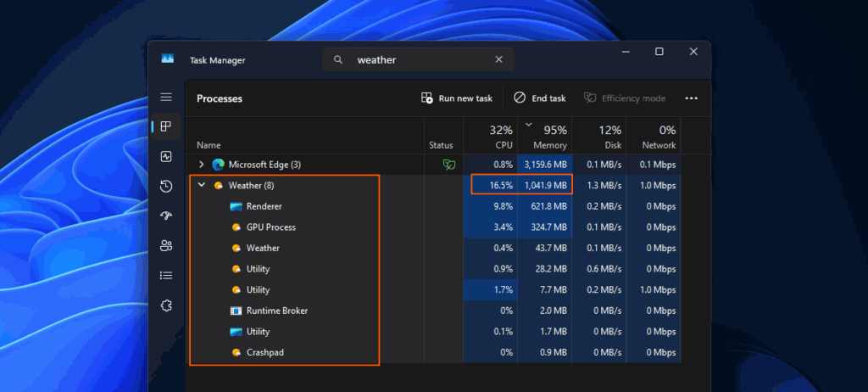This screenshot has width=868, height=392.
Task: Select the Weather child process row
Action: pyautogui.click(x=433, y=249)
